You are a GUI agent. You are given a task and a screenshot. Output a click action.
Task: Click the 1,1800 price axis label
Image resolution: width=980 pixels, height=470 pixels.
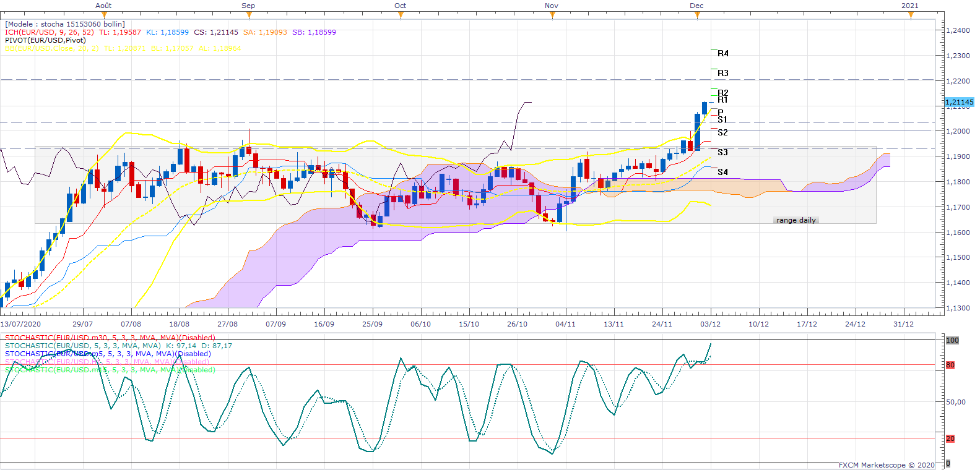coord(958,182)
